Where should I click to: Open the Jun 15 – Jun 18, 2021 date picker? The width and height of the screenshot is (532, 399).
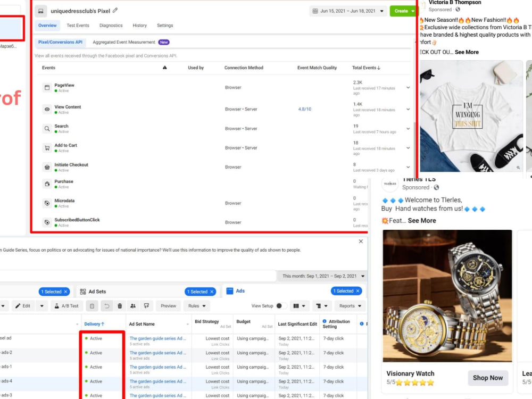[348, 11]
